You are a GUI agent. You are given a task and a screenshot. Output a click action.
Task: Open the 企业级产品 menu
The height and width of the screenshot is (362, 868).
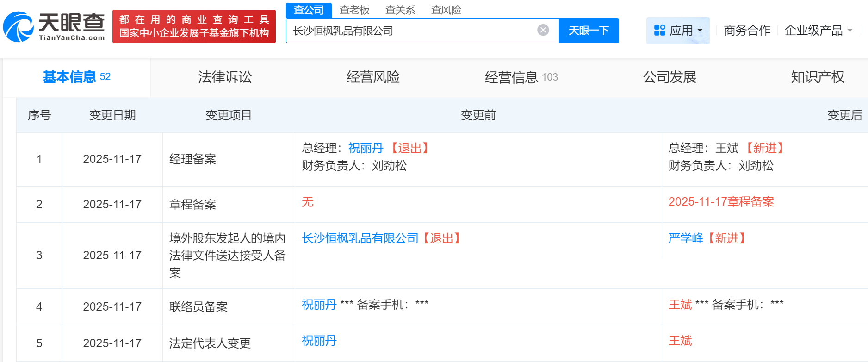pyautogui.click(x=814, y=31)
